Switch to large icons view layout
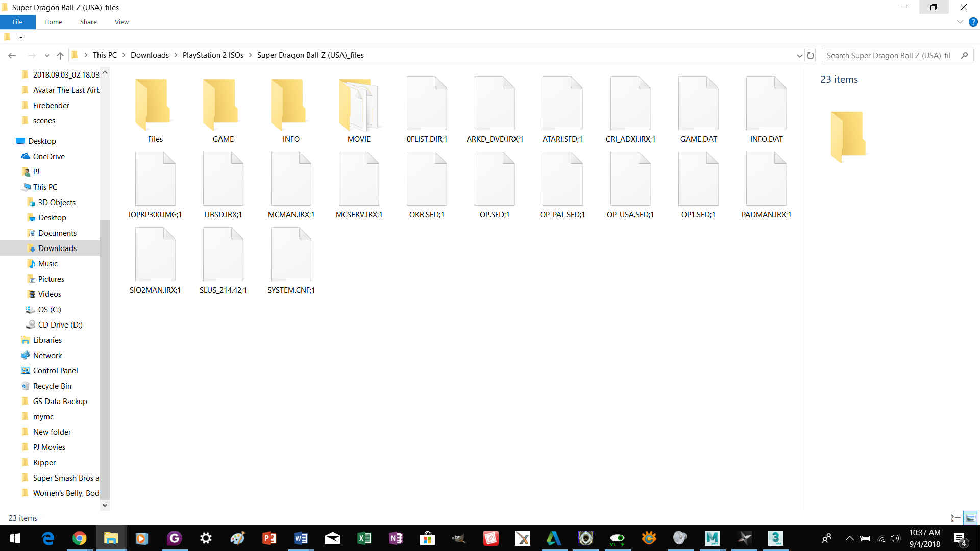 coord(970,518)
